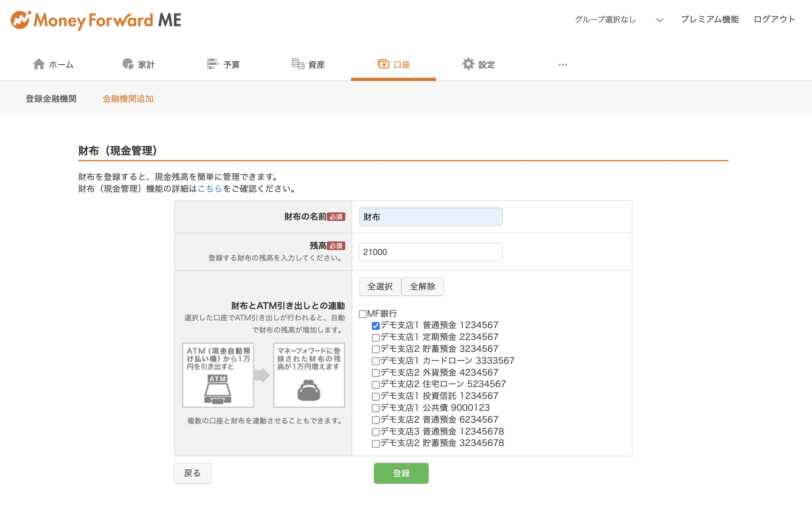
Task: Uncheck デモ支店1 普通預金 1234567
Action: click(376, 326)
